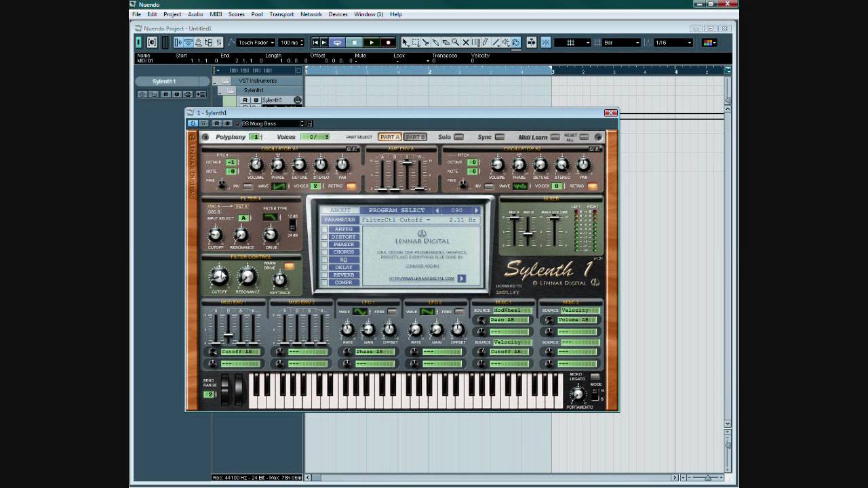Turn the Oscillator A1 Volume knob
The height and width of the screenshot is (488, 868).
click(x=256, y=165)
